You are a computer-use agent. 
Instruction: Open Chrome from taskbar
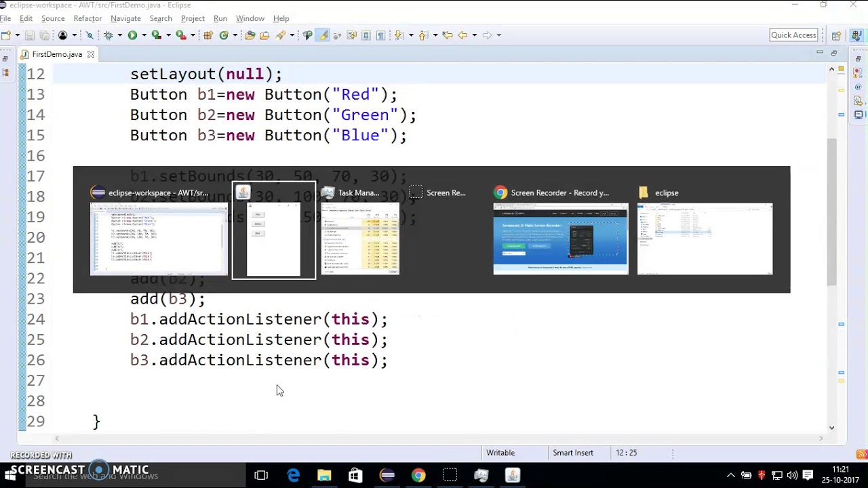pyautogui.click(x=418, y=476)
